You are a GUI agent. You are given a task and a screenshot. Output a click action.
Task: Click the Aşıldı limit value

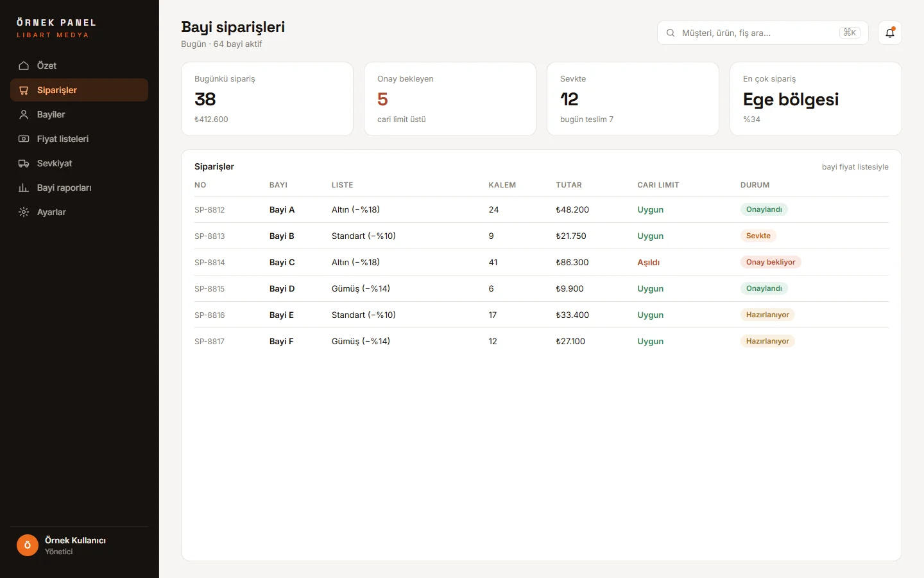coord(648,263)
